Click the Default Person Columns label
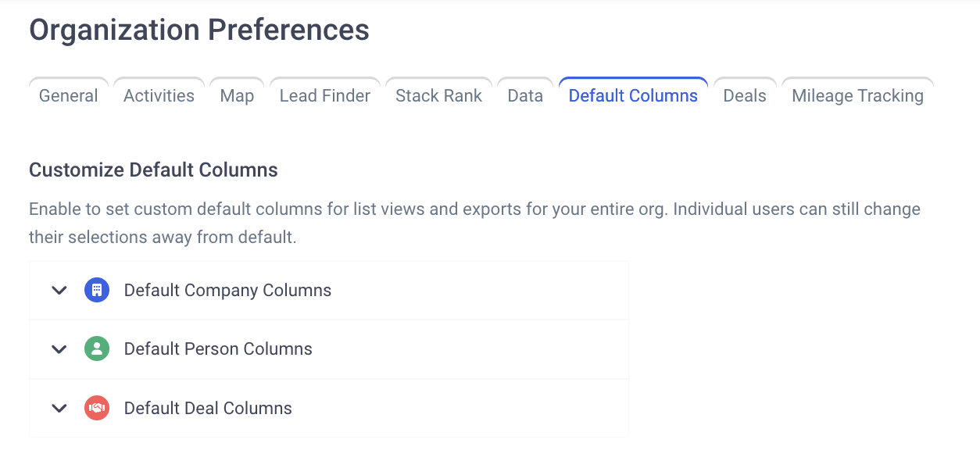Image resolution: width=980 pixels, height=461 pixels. [x=218, y=348]
